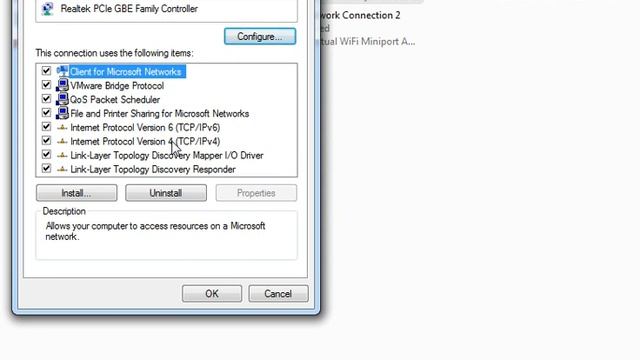The width and height of the screenshot is (640, 360).
Task: Click the File and Printer Sharing icon
Action: click(62, 113)
